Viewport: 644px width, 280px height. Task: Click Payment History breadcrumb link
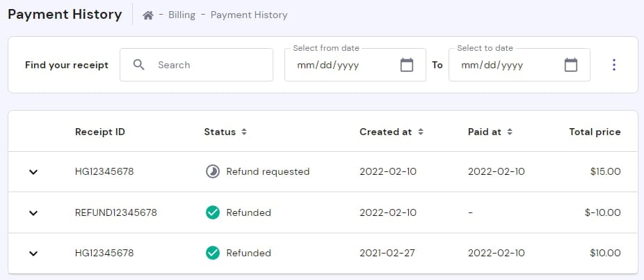coord(248,15)
